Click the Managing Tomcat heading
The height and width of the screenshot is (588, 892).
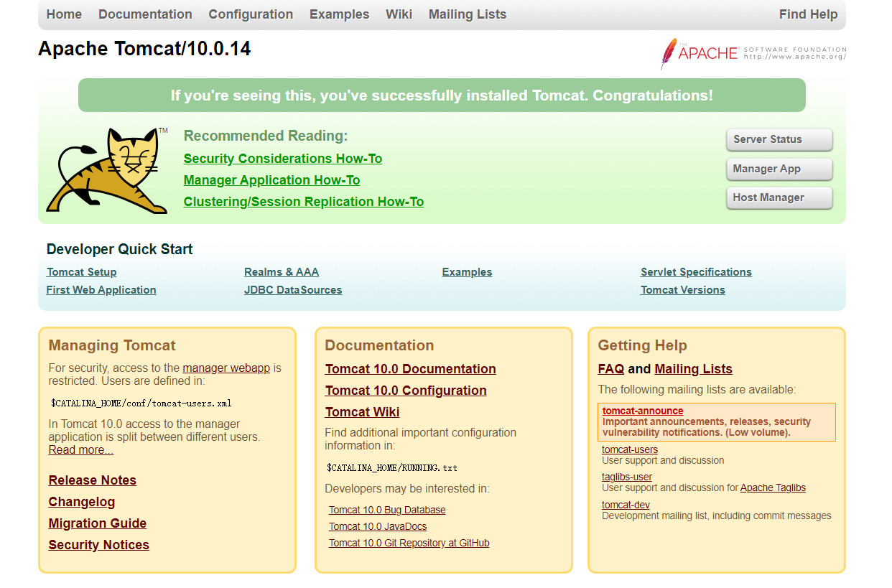[112, 345]
